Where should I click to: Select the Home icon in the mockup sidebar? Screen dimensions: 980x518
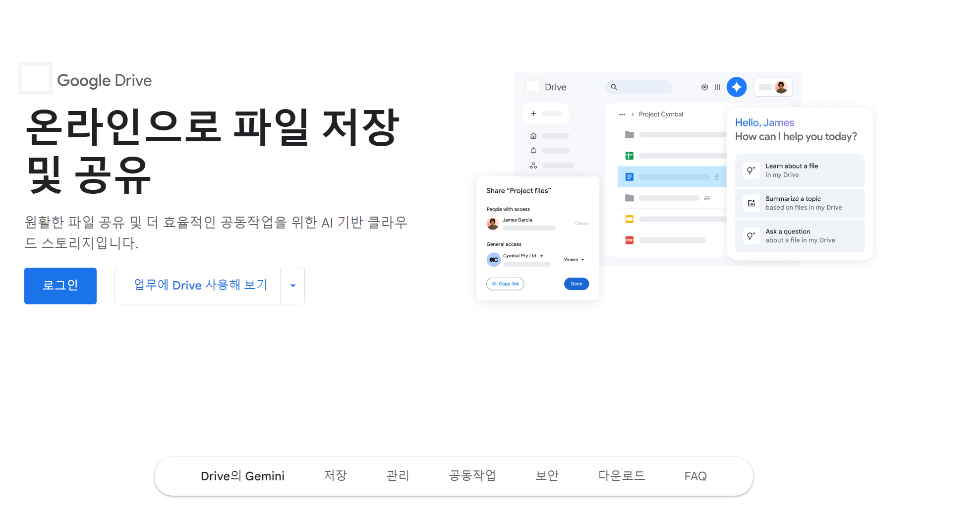coord(533,136)
